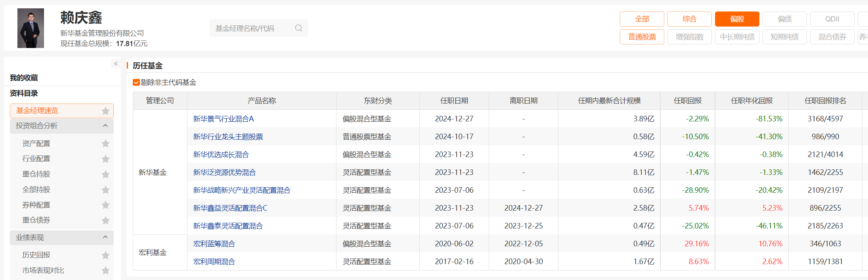
Task: Open 市场表现对比 in sidebar
Action: pyautogui.click(x=43, y=270)
